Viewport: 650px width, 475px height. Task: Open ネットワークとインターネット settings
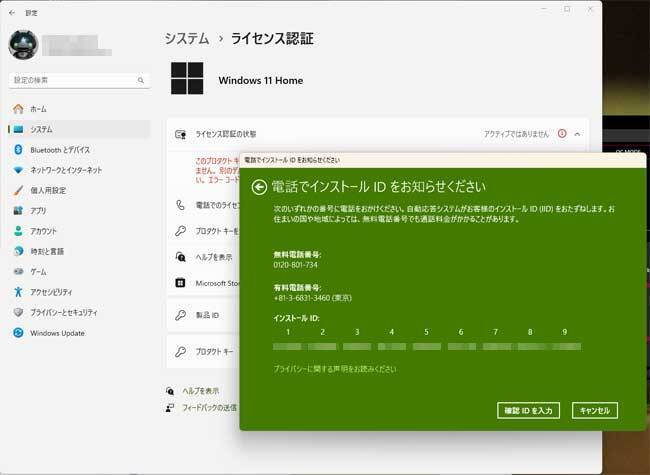point(79,170)
